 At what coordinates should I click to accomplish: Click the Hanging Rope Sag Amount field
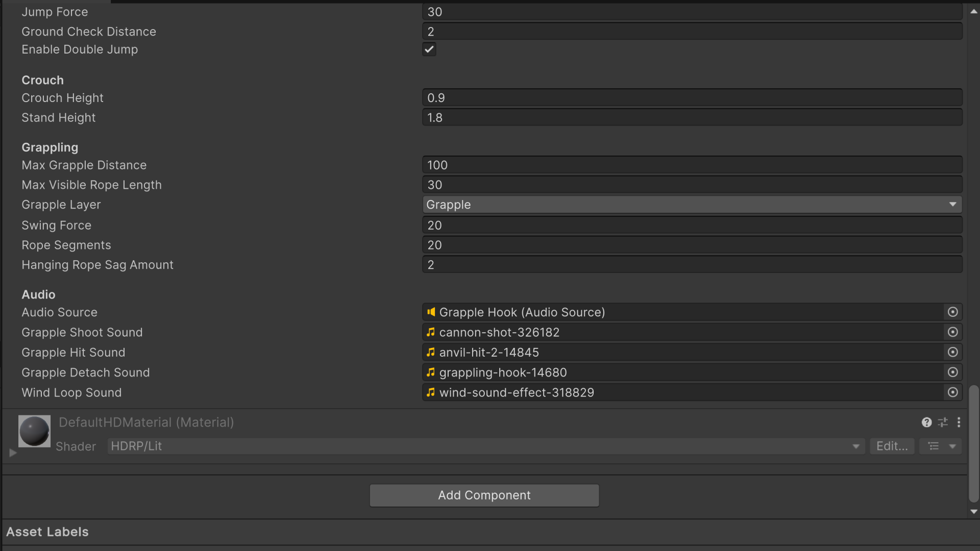click(x=692, y=265)
